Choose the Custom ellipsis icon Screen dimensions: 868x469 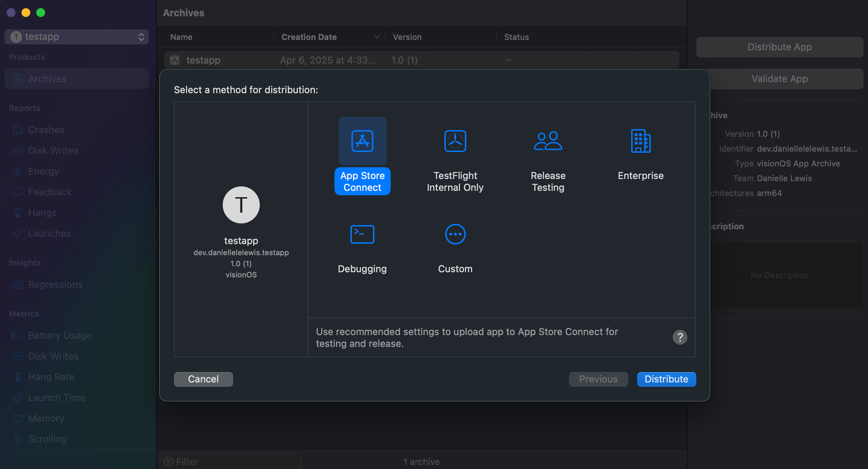click(455, 234)
